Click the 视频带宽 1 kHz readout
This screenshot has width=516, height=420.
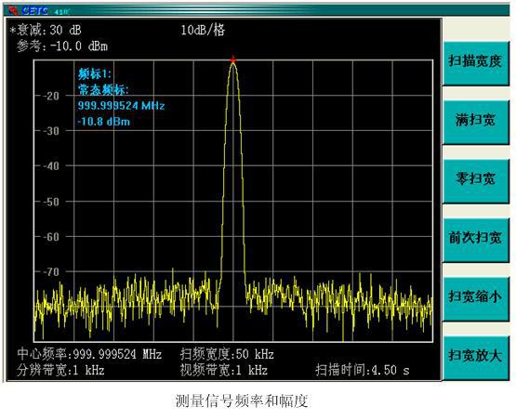pos(224,371)
